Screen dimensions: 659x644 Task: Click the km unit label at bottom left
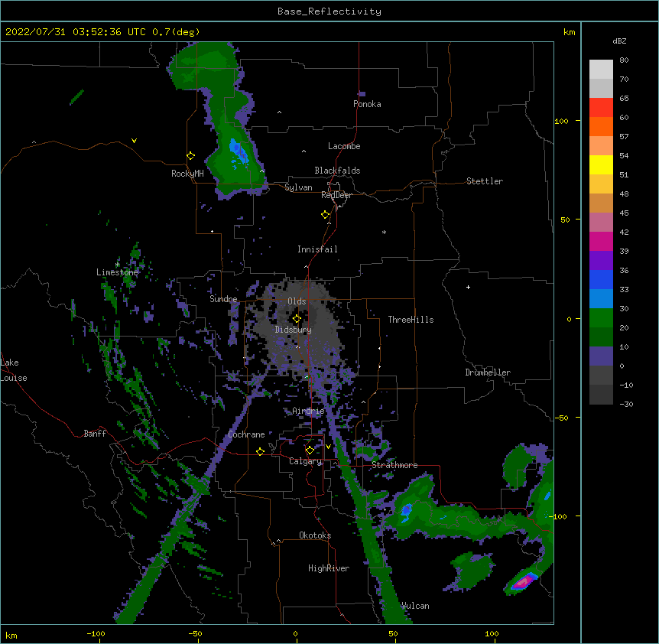click(11, 635)
